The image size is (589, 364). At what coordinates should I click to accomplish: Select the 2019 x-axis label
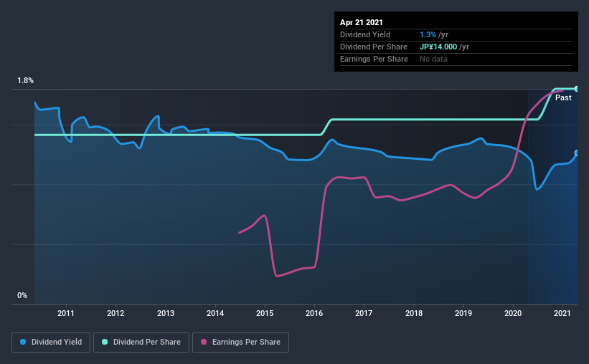[x=463, y=313]
